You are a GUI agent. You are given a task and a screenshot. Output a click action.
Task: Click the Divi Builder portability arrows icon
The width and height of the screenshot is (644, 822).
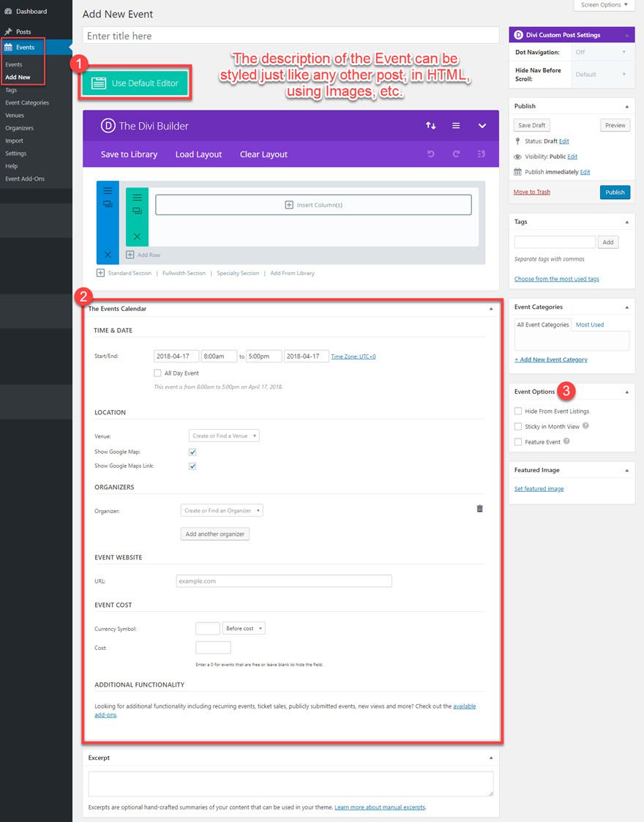pyautogui.click(x=431, y=126)
